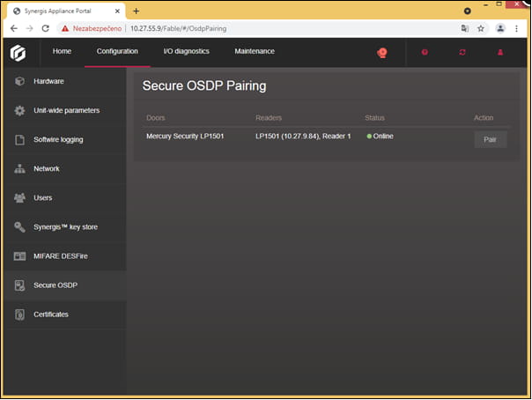This screenshot has width=532, height=400.
Task: Open Hardware in the sidebar
Action: click(65, 81)
